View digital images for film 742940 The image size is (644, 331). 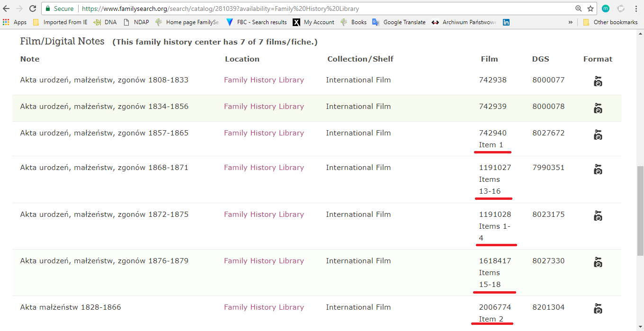[x=598, y=135]
